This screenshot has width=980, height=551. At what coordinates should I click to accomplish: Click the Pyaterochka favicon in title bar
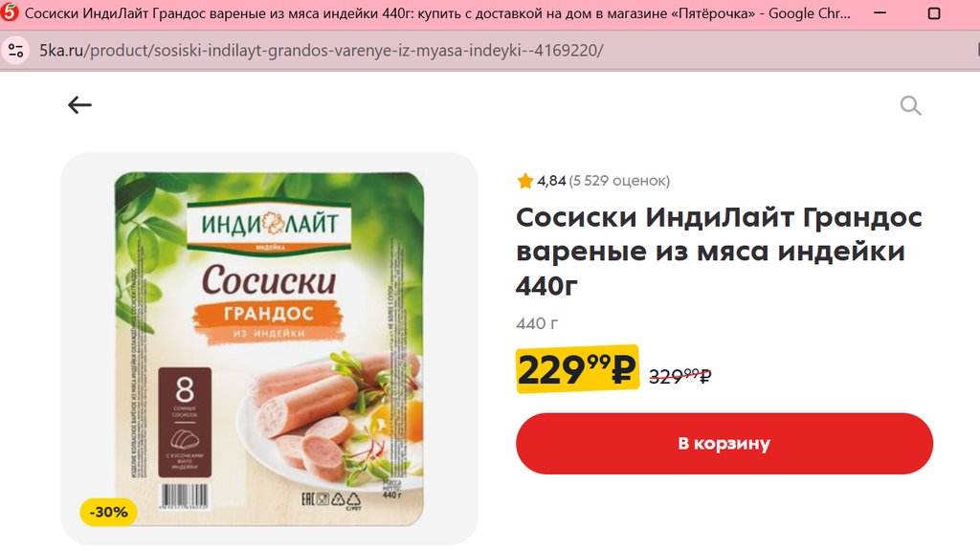pos(10,13)
